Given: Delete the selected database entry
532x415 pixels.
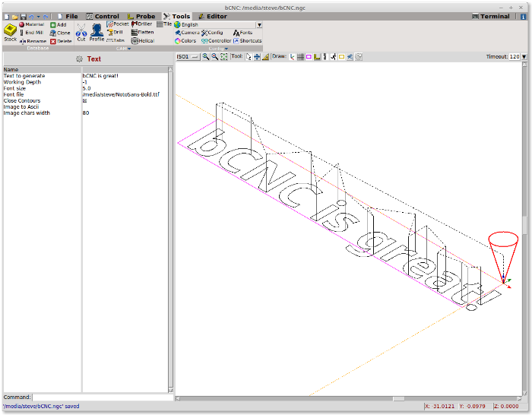Looking at the screenshot, I should tap(61, 41).
